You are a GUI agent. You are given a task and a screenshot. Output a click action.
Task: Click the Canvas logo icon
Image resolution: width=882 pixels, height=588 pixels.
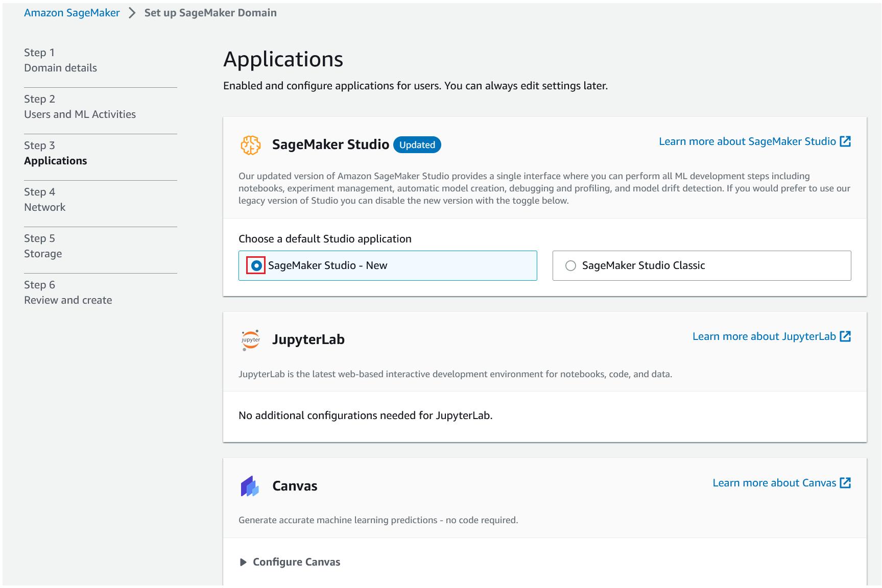point(250,486)
